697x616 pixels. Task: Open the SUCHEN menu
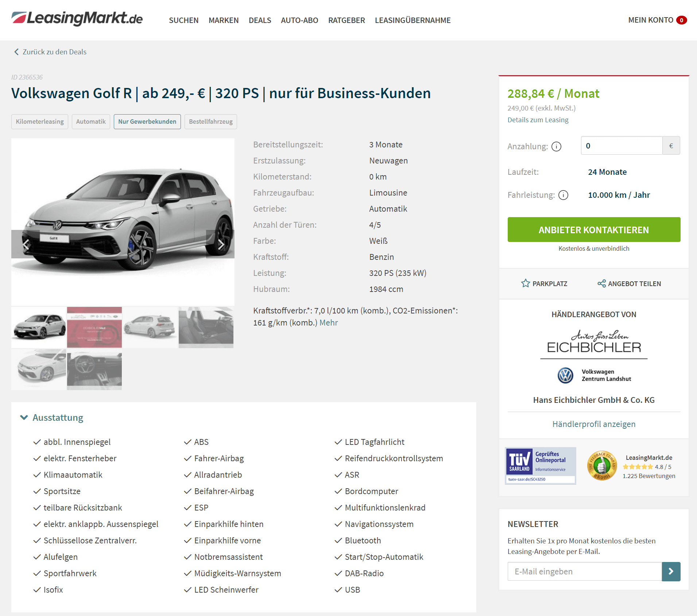pyautogui.click(x=183, y=20)
